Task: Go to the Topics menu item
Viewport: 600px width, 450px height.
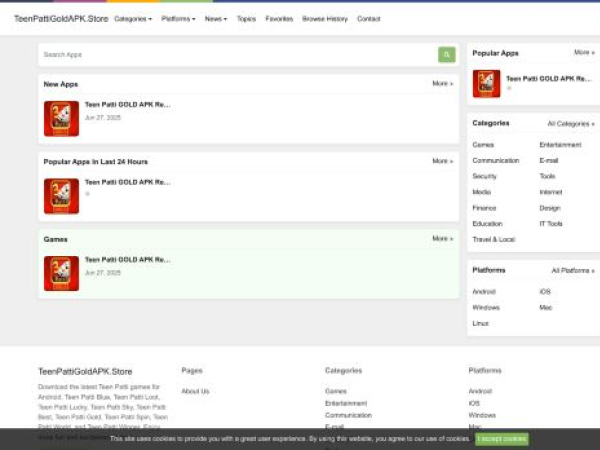Action: pyautogui.click(x=246, y=19)
